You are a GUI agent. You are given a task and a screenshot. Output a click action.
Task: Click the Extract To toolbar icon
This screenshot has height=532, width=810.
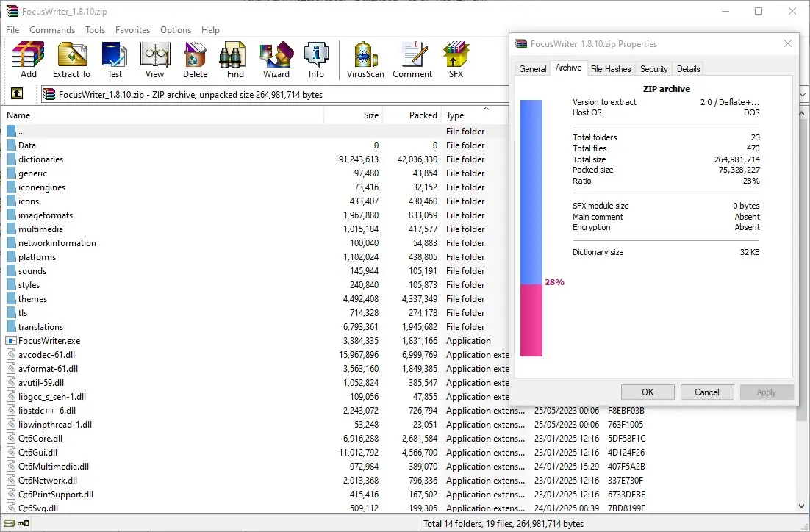coord(71,60)
